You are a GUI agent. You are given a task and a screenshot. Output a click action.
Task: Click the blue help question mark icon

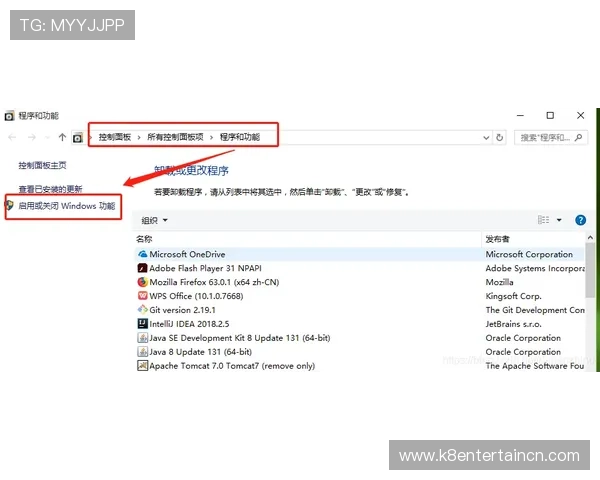click(580, 220)
